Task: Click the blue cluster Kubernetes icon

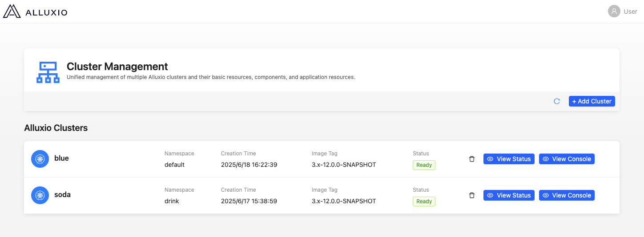Action: click(x=40, y=159)
